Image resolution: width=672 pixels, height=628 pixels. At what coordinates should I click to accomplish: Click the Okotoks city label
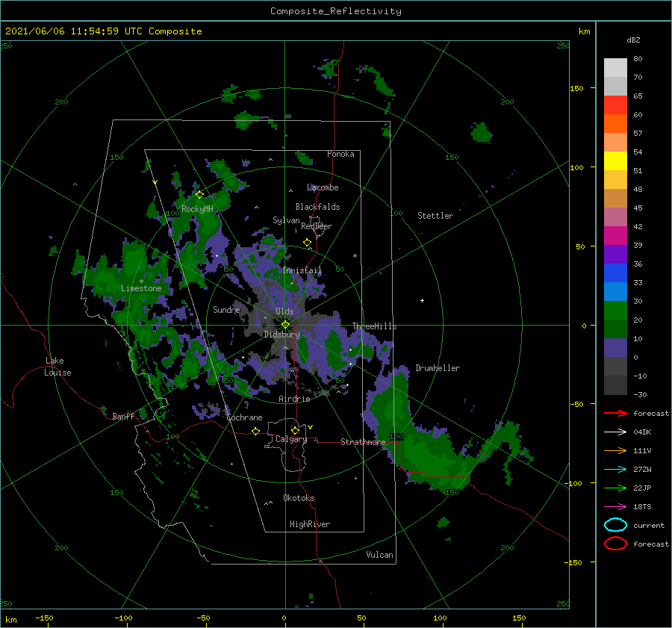click(x=299, y=498)
